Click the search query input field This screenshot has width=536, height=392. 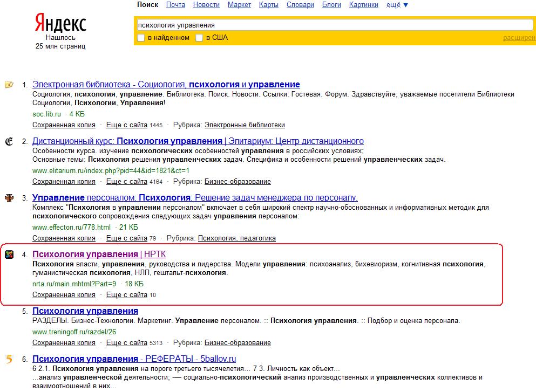(335, 25)
